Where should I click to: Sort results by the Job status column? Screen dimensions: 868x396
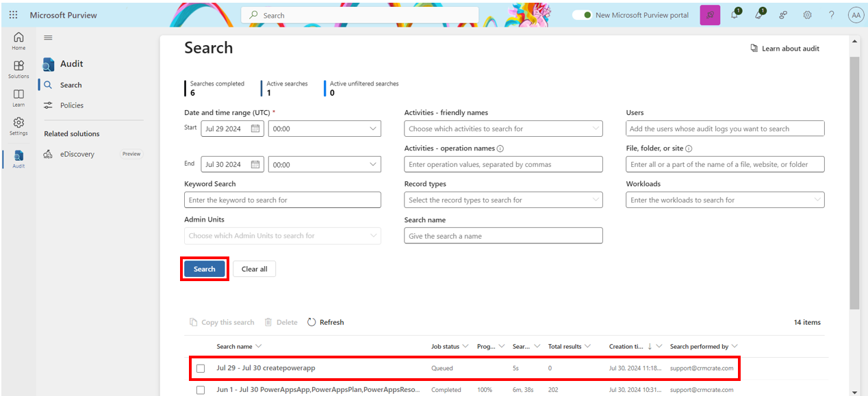[x=446, y=346]
